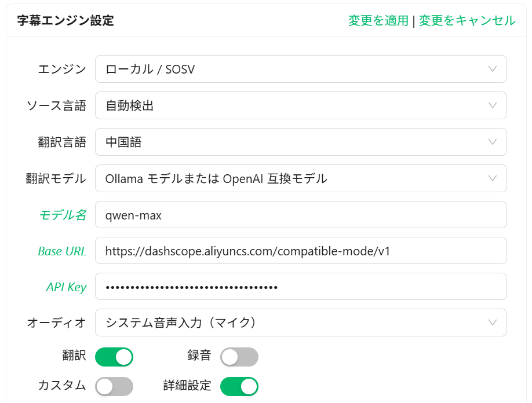Click the chevron arrow in the オーディオ selector
This screenshot has width=532, height=403.
(493, 323)
